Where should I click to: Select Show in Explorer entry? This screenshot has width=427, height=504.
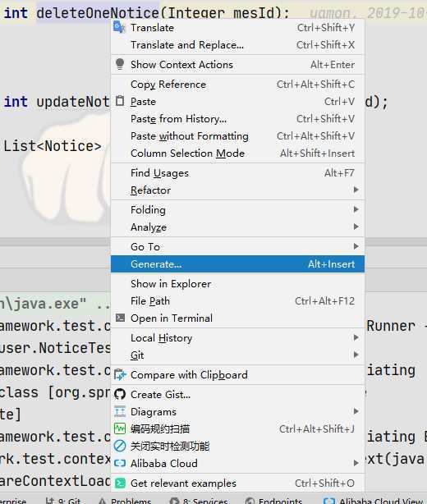pyautogui.click(x=237, y=283)
